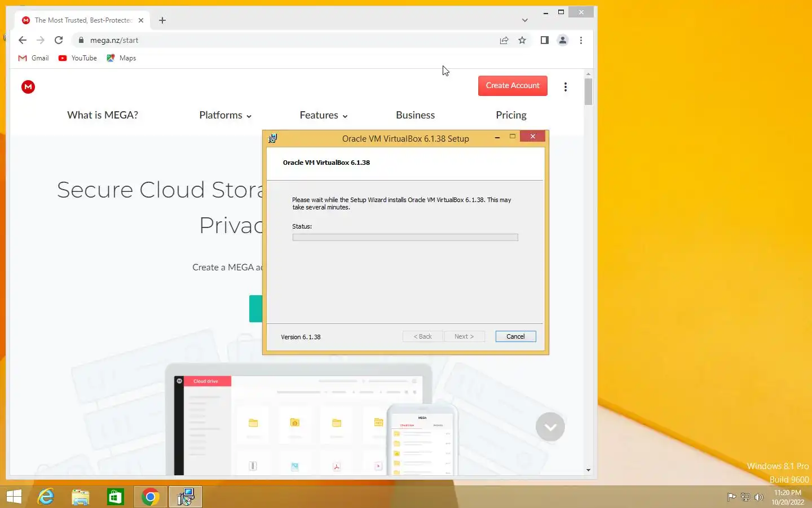Click the MEGA logo on the page
The height and width of the screenshot is (508, 812).
[28, 86]
